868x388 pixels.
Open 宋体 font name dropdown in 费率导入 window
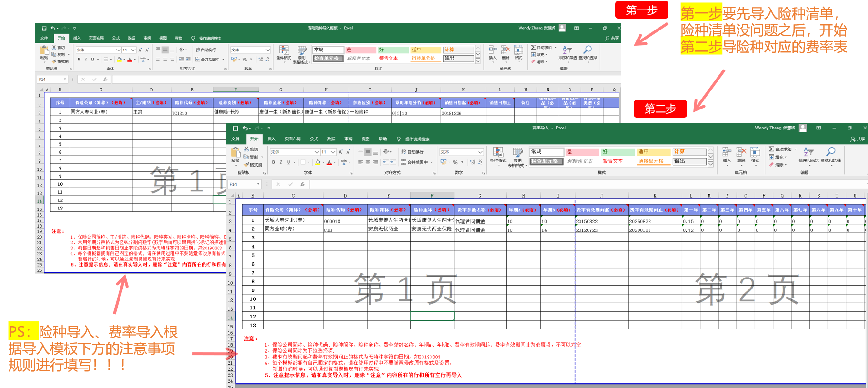click(317, 152)
